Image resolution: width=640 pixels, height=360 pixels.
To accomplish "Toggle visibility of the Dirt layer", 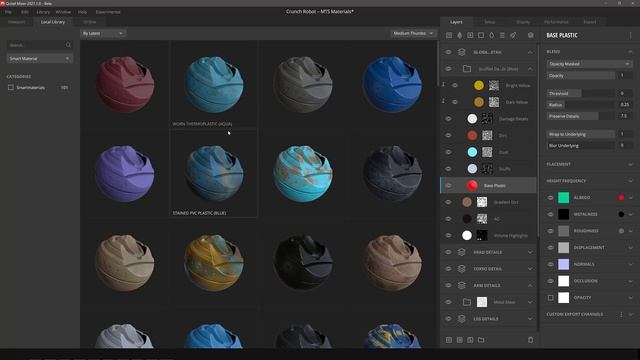I will pos(448,135).
